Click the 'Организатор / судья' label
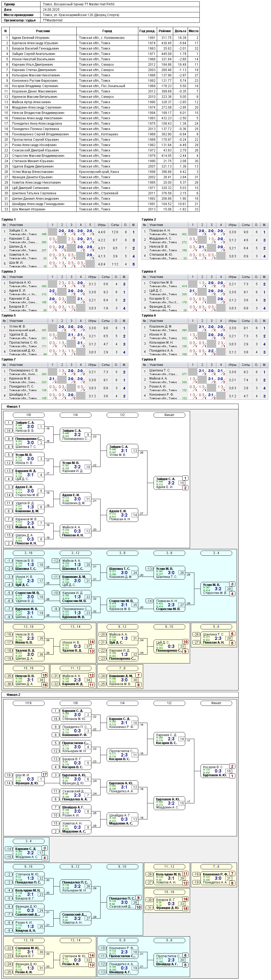The image size is (271, 980). (x=20, y=20)
